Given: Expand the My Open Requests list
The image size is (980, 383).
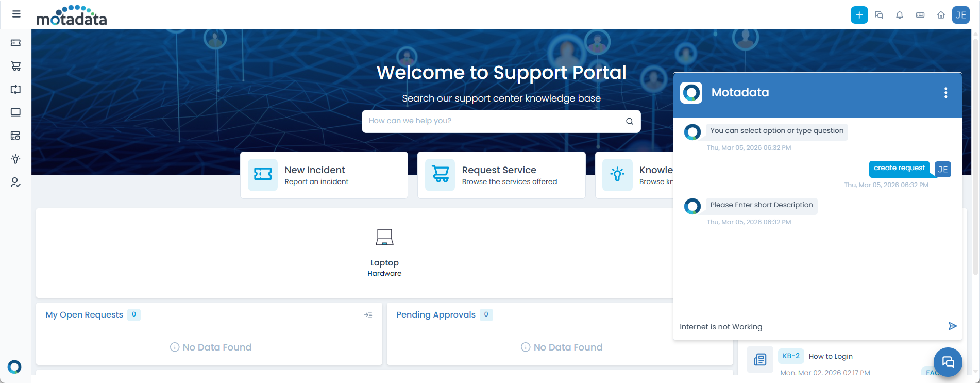Looking at the screenshot, I should tap(368, 315).
